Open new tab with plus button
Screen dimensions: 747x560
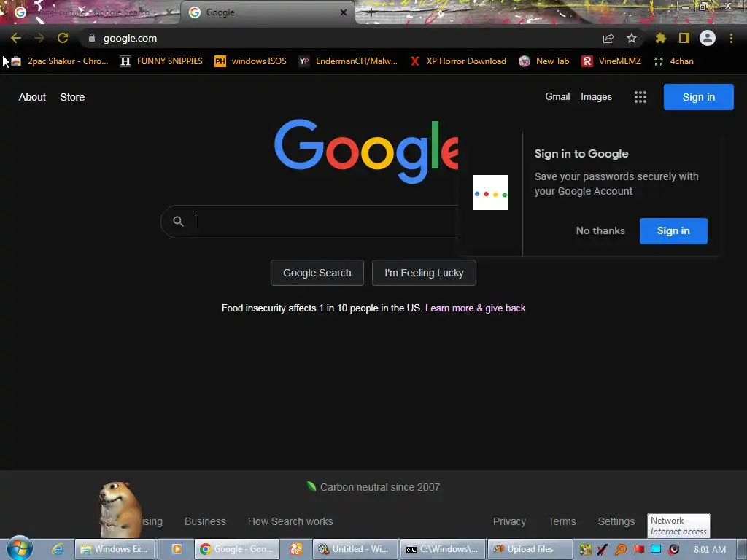coord(371,12)
